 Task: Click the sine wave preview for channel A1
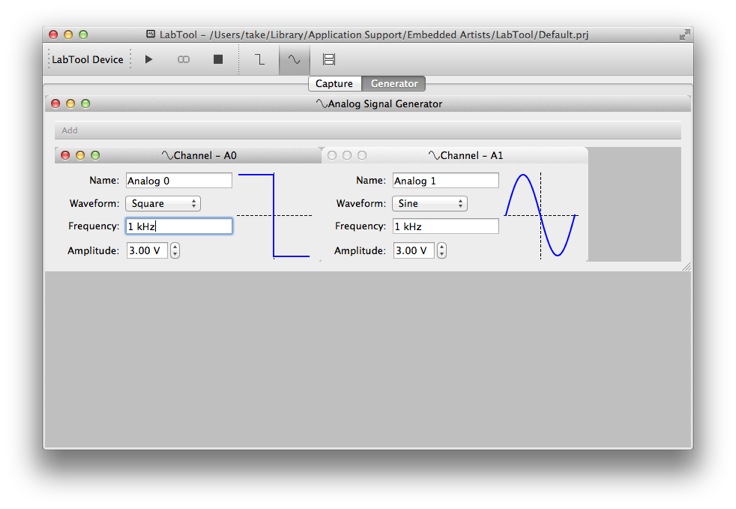541,215
